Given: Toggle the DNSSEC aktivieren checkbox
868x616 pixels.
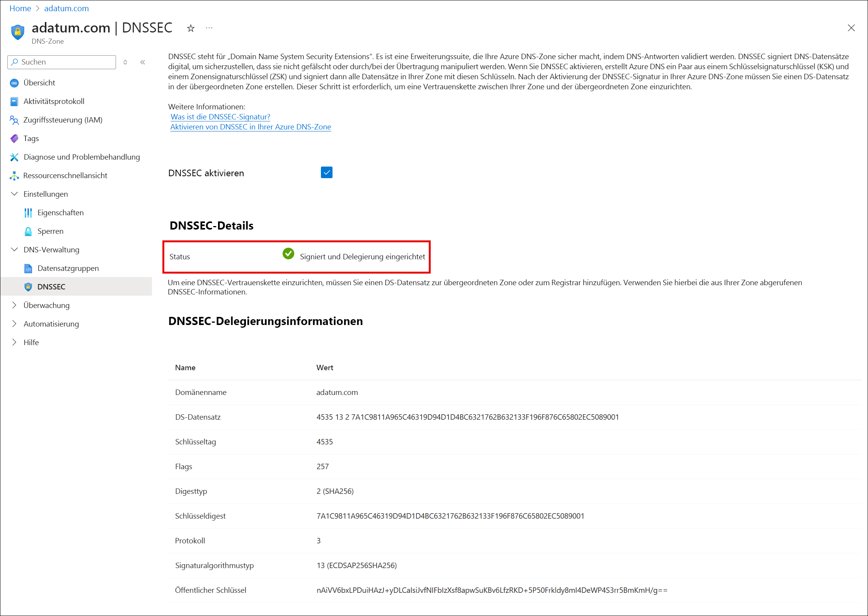Looking at the screenshot, I should coord(326,172).
